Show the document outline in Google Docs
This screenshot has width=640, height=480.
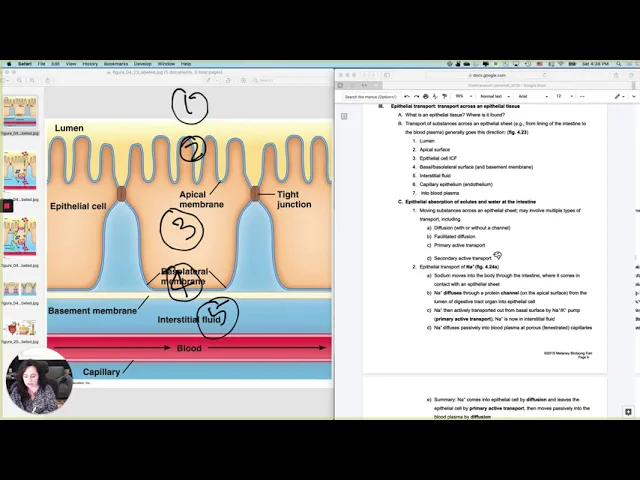[344, 117]
